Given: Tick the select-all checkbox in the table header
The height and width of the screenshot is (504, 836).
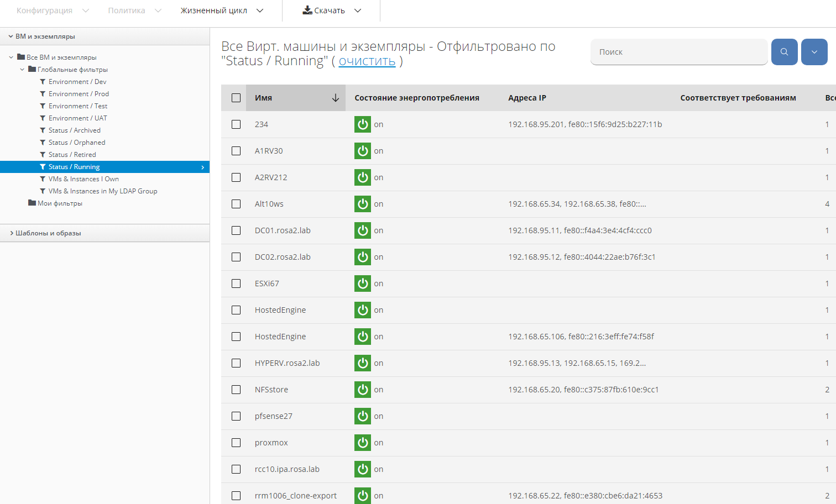Looking at the screenshot, I should pos(236,98).
